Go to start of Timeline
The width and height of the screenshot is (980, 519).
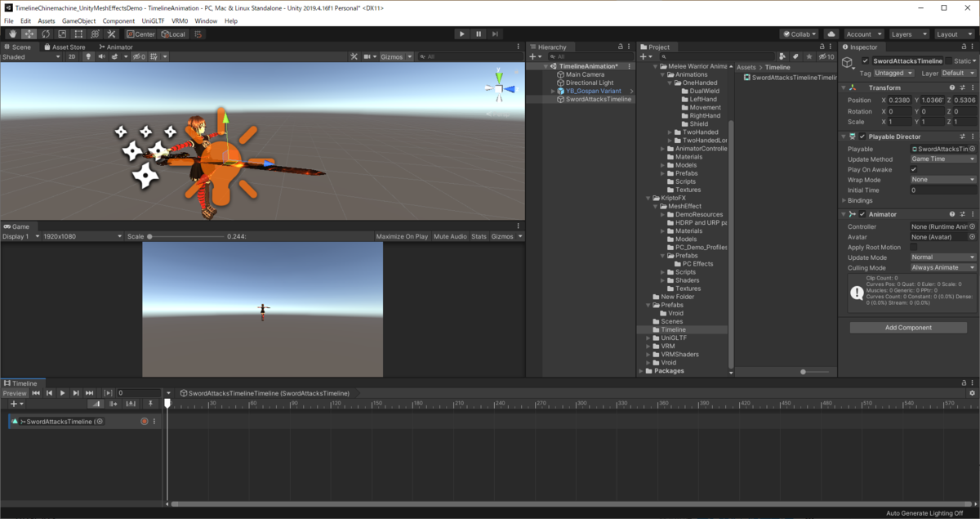pyautogui.click(x=36, y=393)
